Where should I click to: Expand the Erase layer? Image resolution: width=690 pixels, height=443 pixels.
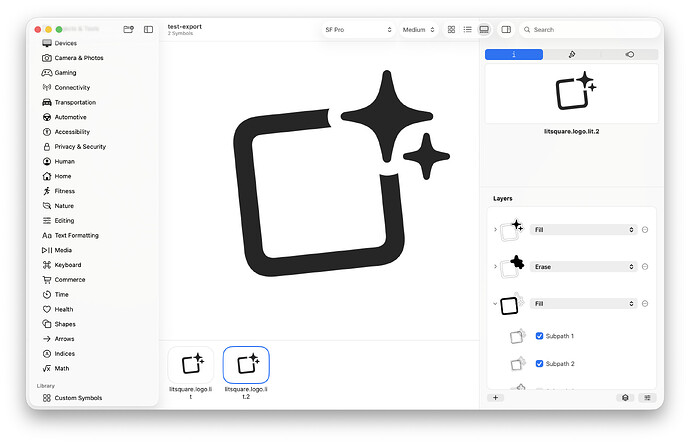pos(495,267)
